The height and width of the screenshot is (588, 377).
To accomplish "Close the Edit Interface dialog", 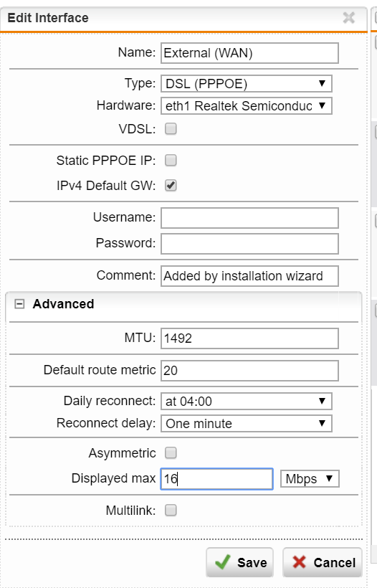I will point(348,18).
